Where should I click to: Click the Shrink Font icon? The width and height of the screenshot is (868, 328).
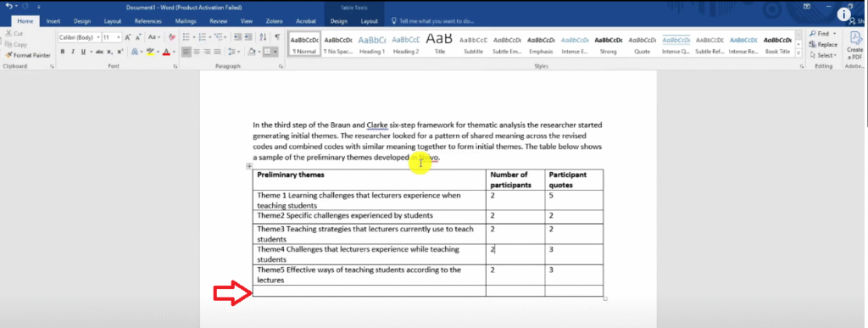click(139, 37)
